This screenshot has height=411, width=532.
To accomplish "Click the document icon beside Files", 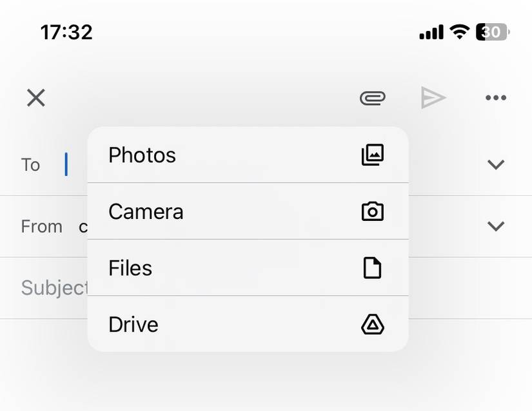I will [x=372, y=268].
